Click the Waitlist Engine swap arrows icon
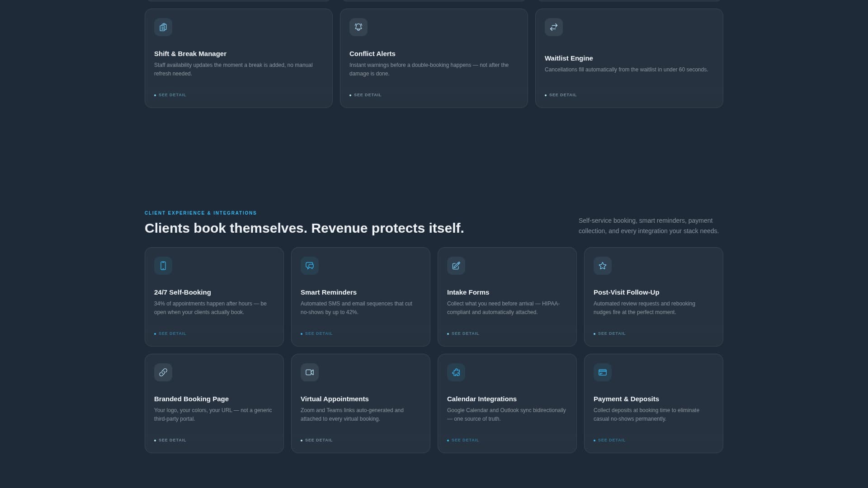This screenshot has width=868, height=488. (553, 27)
